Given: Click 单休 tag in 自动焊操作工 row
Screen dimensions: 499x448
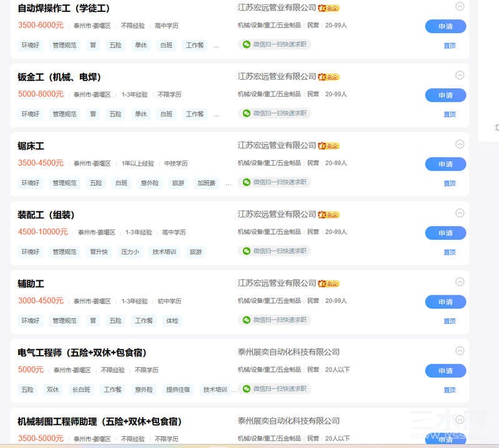Looking at the screenshot, I should [x=141, y=45].
